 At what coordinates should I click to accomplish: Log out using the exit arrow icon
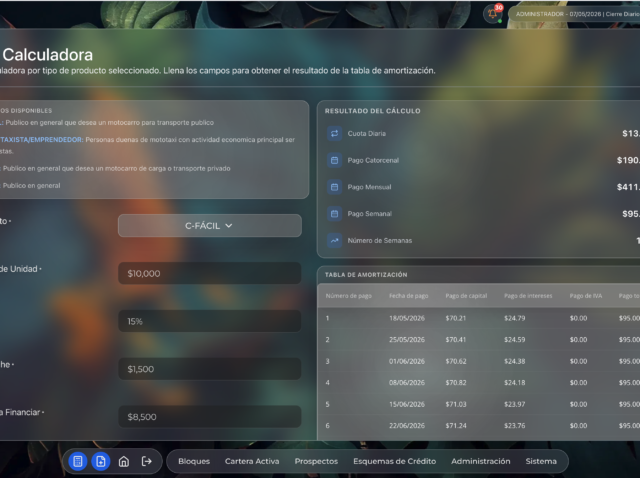[147, 461]
